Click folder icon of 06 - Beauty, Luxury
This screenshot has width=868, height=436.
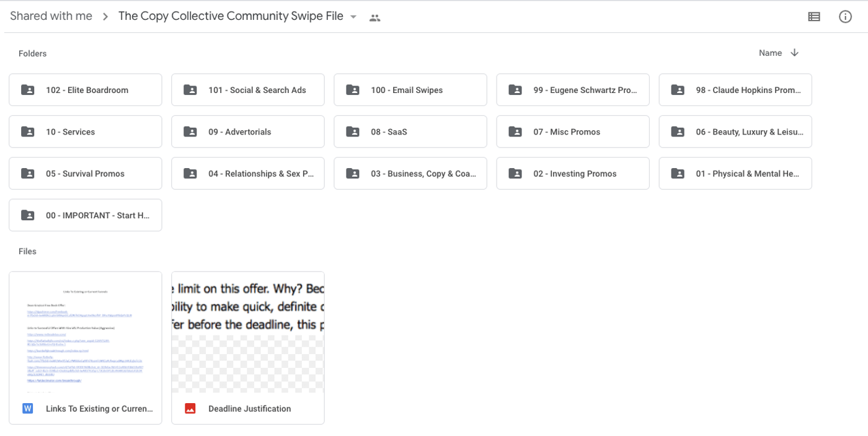point(678,131)
